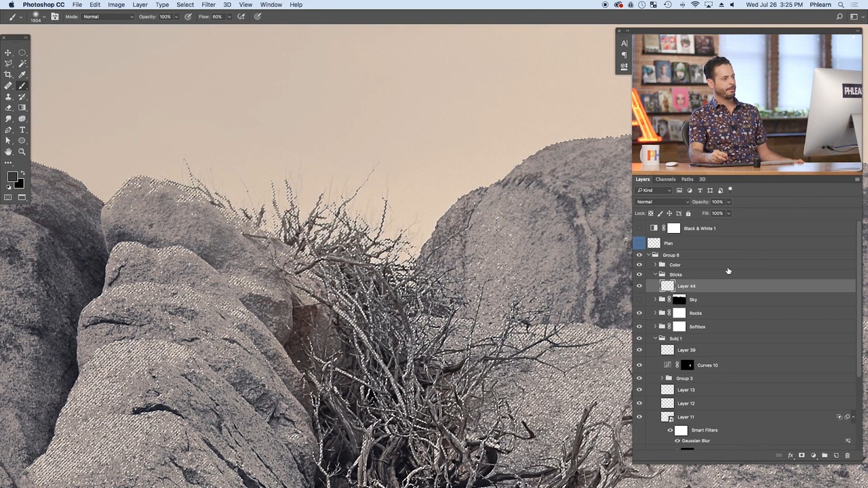Show the Sky group visibility
The width and height of the screenshot is (868, 488).
coord(639,300)
